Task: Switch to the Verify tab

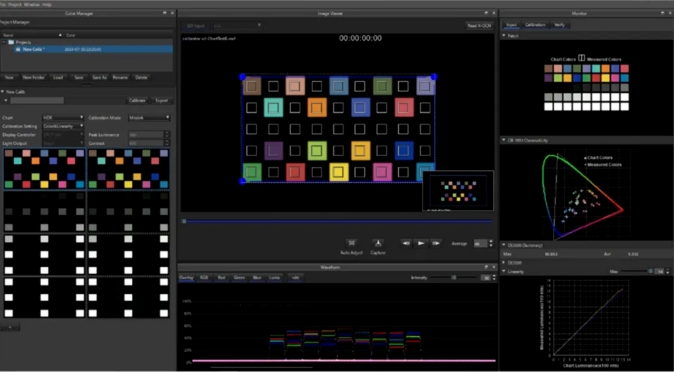Action: (560, 25)
